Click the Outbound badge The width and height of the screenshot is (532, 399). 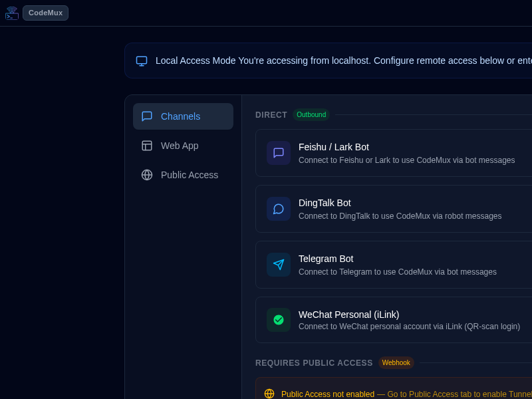(x=311, y=114)
